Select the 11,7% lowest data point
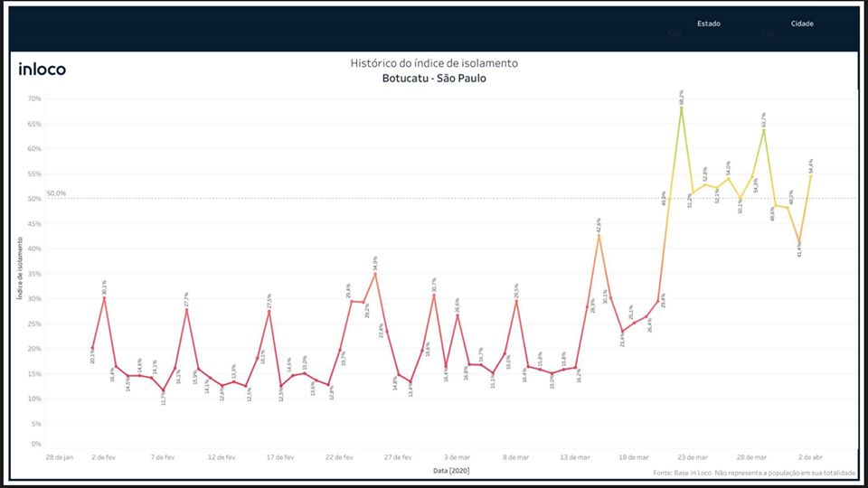868x488 pixels. pyautogui.click(x=164, y=389)
